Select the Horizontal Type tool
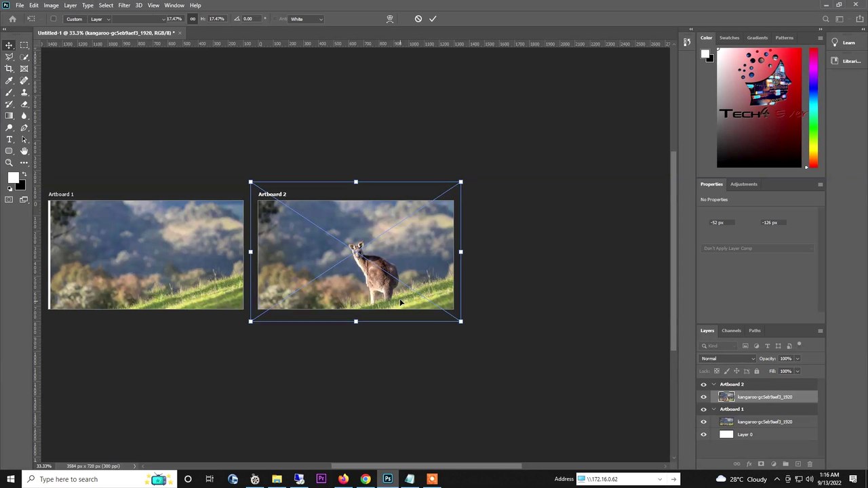 (x=9, y=140)
